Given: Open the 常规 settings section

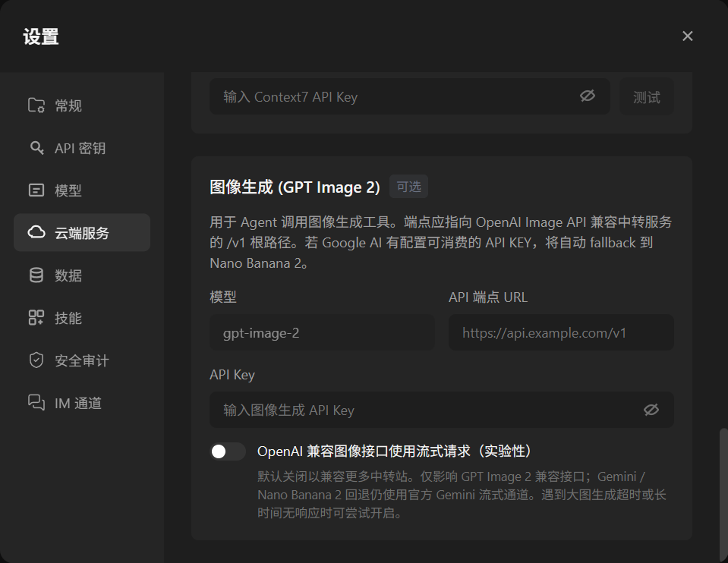Looking at the screenshot, I should pos(82,105).
